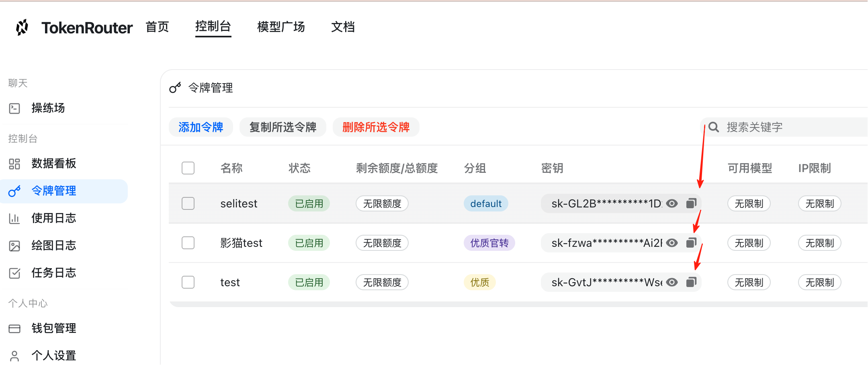Click the 可用模型 无限制 tag for selitest
The width and height of the screenshot is (868, 365).
749,203
